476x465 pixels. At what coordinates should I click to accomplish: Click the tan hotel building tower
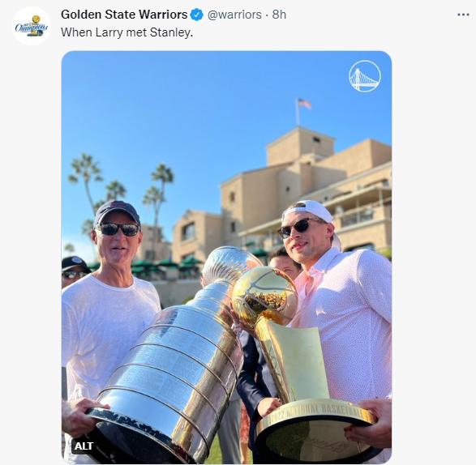pos(300,146)
